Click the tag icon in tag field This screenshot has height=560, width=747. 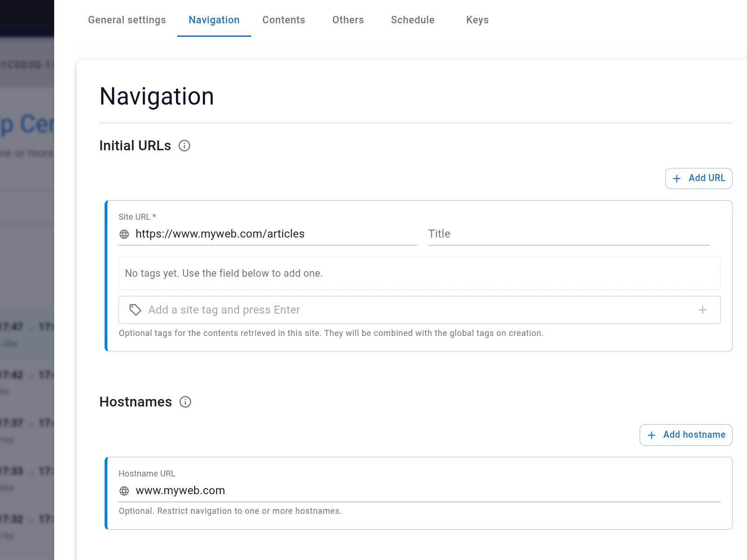(135, 310)
